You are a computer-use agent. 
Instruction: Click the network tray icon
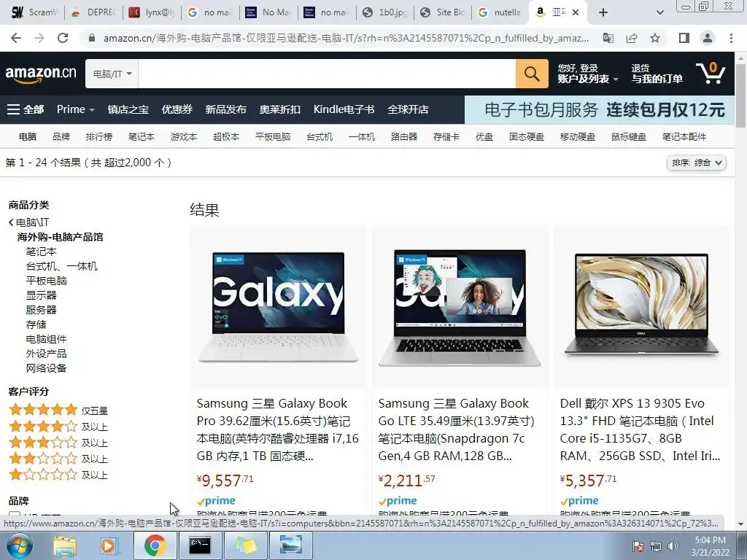pyautogui.click(x=656, y=546)
